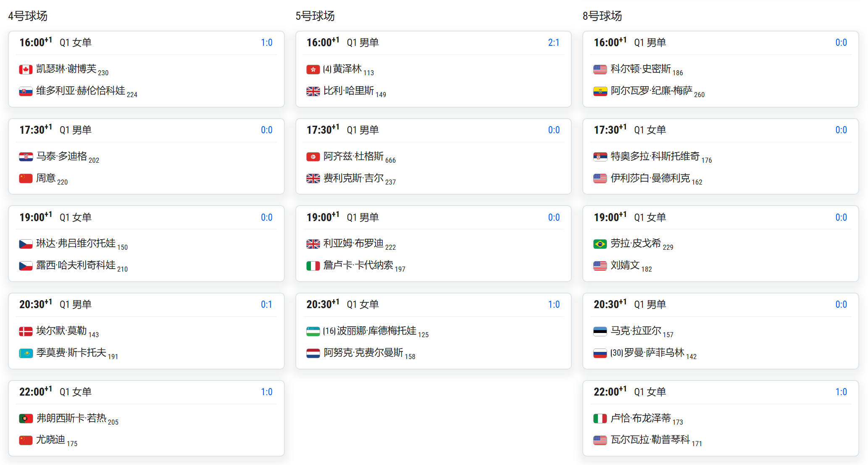Click Denmark flag beside 埃尔默·莫勒

pyautogui.click(x=26, y=331)
